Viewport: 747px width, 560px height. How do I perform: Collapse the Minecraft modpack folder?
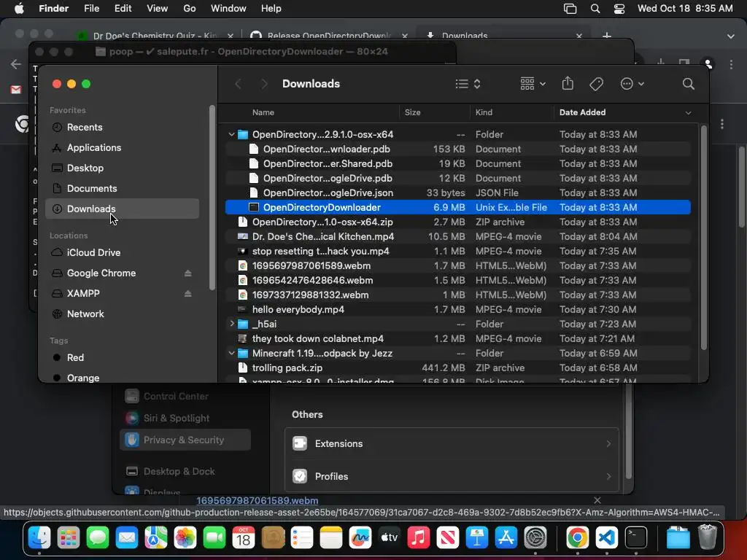(x=231, y=354)
